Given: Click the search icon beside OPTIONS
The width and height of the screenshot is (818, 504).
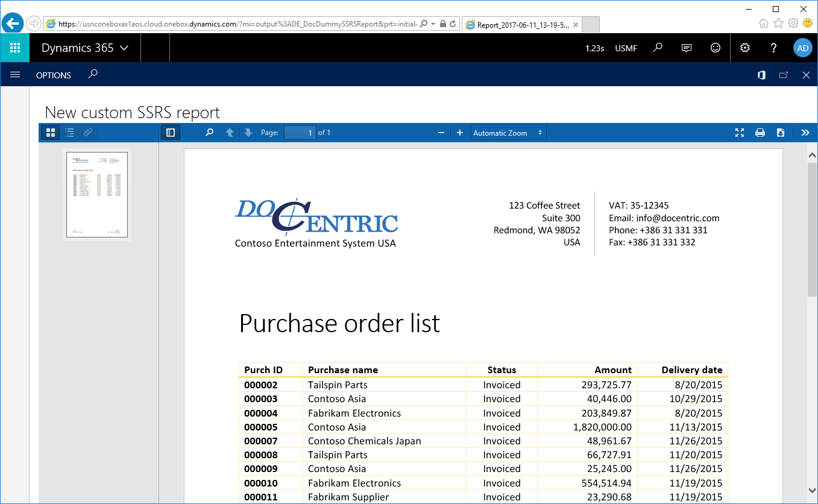Looking at the screenshot, I should (x=92, y=75).
